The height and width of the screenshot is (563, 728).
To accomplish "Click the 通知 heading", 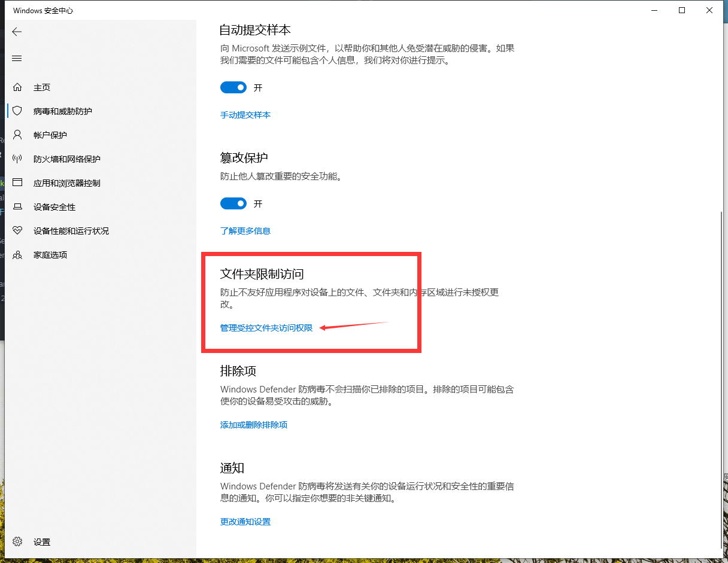I will click(232, 468).
